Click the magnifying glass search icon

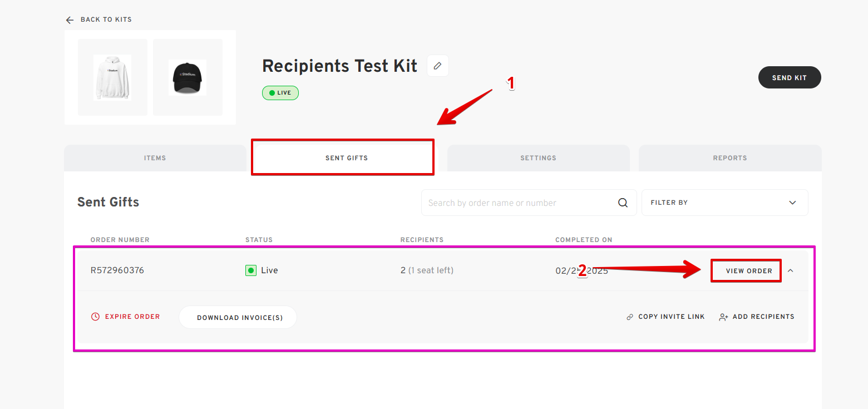point(623,203)
